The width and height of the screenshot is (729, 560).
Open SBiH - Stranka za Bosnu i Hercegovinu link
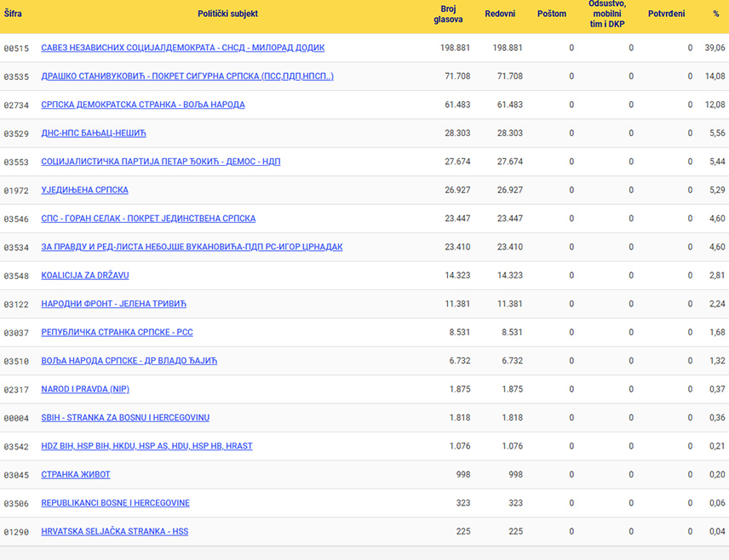(125, 417)
